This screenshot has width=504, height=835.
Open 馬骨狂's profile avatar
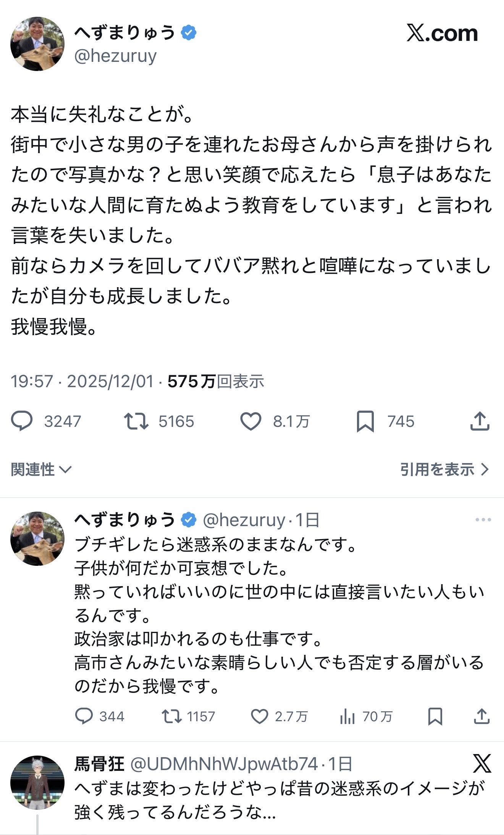37,782
